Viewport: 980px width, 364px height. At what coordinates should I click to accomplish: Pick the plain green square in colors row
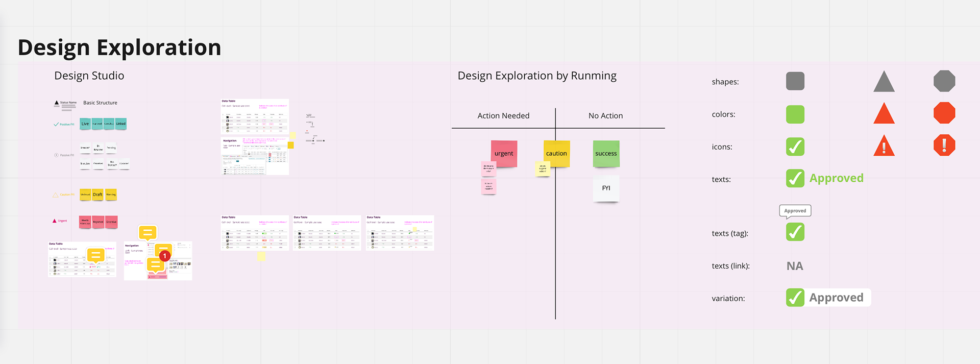795,114
